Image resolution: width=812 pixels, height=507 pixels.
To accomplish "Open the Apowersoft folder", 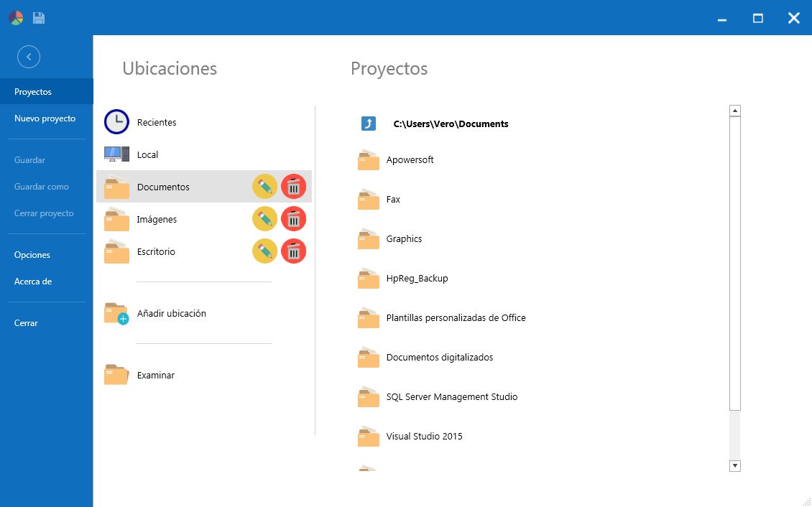I will coord(410,160).
